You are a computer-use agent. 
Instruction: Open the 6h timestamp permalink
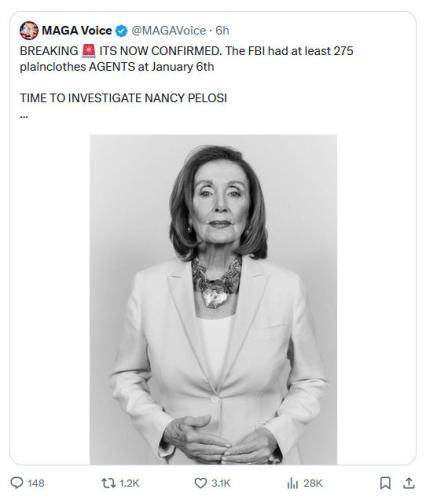(x=222, y=31)
